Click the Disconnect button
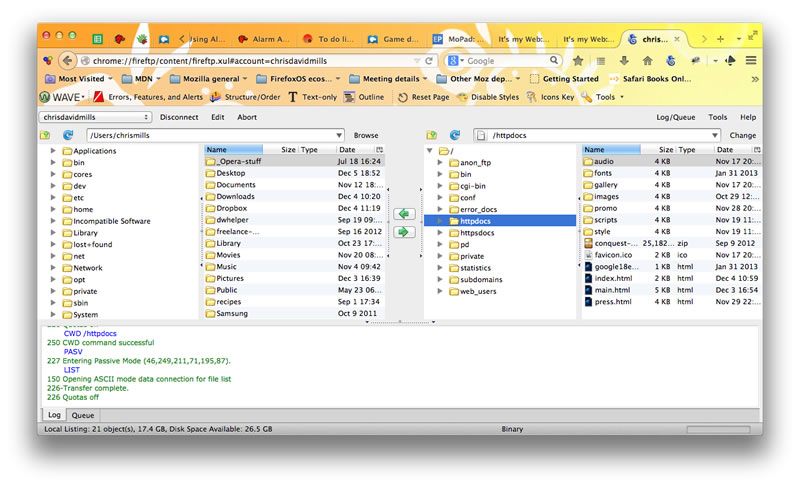 point(179,117)
